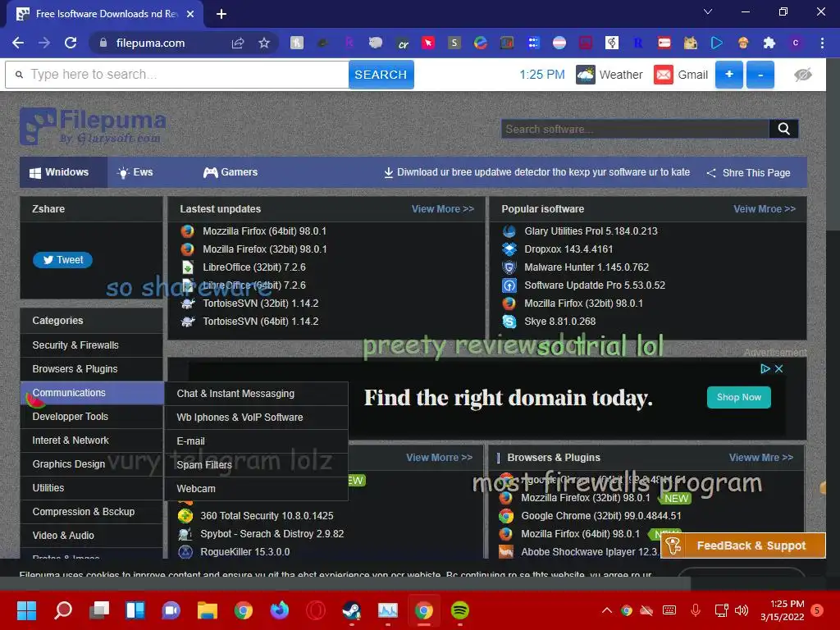The image size is (840, 630).
Task: Open Steam from taskbar
Action: tap(351, 609)
